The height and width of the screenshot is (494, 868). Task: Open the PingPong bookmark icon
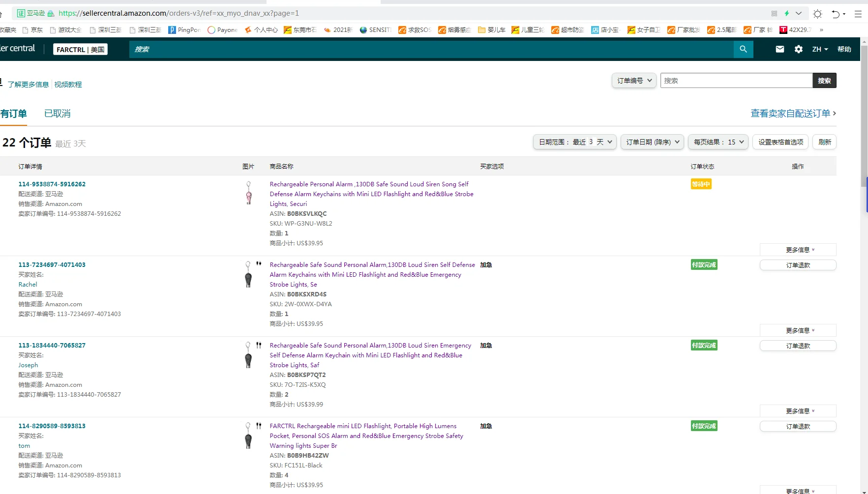[x=172, y=30]
